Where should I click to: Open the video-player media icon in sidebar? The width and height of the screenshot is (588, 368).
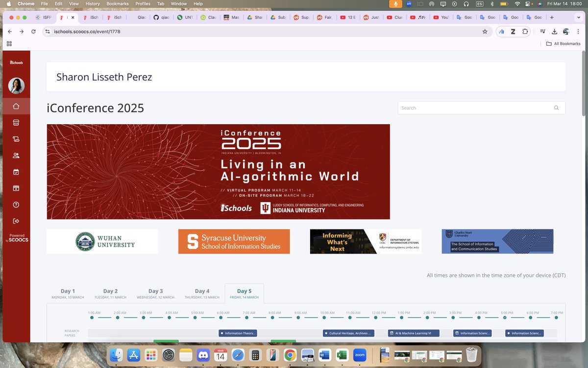point(16,188)
